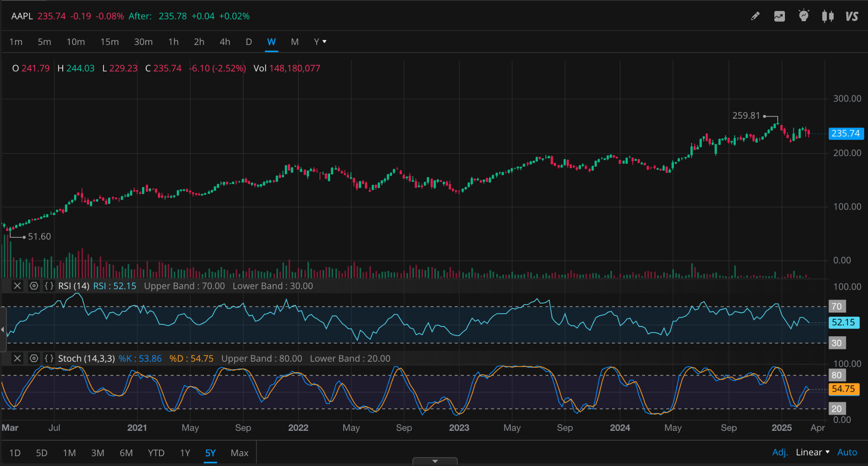Viewport: 868px width, 466px height.
Task: Click the VS compare icon
Action: 851,17
